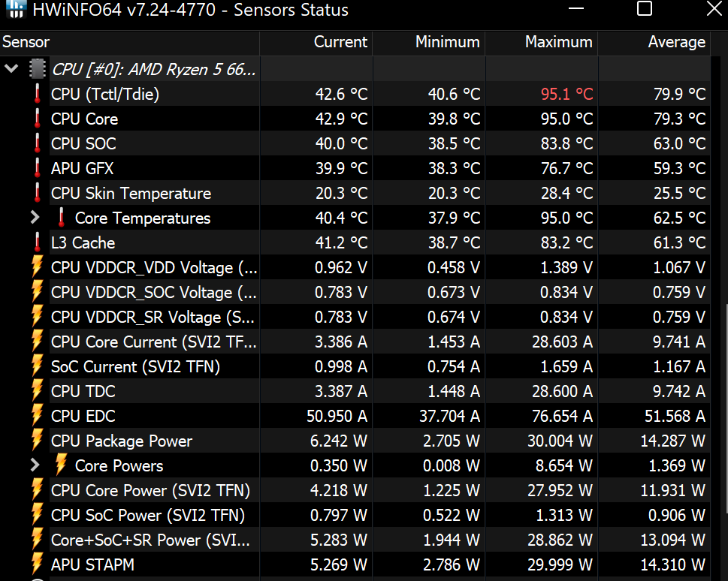Screen dimensions: 728x581
Task: Click the lightning icon for SoC Current
Action: click(37, 366)
